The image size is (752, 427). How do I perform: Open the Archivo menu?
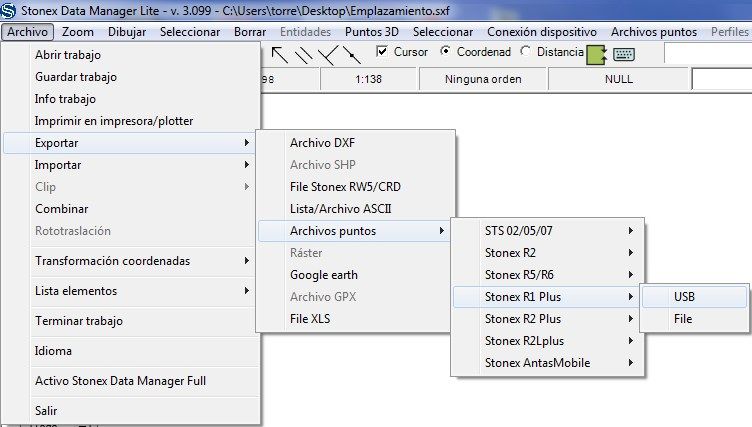(27, 32)
